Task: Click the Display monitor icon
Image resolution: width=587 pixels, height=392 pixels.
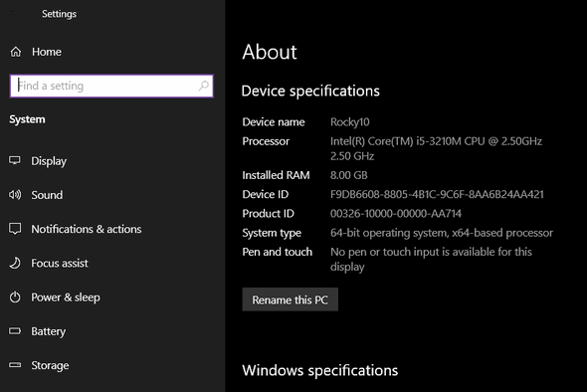Action: 15,160
